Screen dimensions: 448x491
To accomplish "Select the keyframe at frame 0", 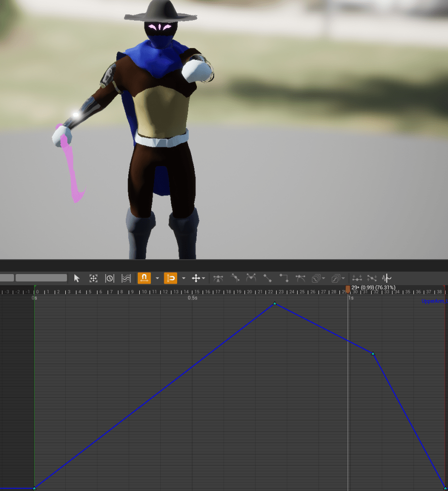I will [x=34, y=488].
